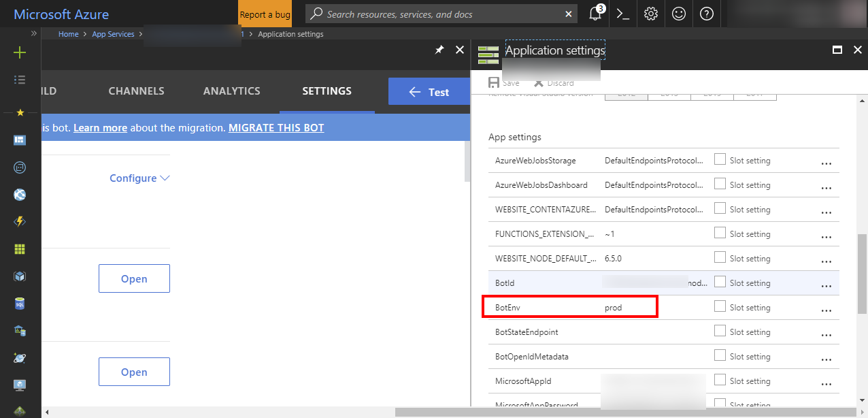The image size is (868, 418).
Task: Open the portal settings gear
Action: [650, 14]
